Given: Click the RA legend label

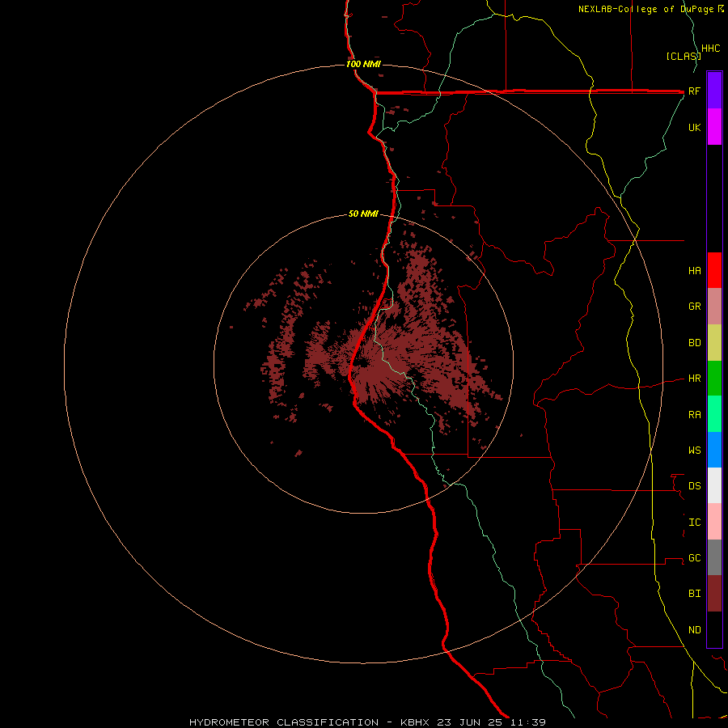Looking at the screenshot, I should (694, 415).
